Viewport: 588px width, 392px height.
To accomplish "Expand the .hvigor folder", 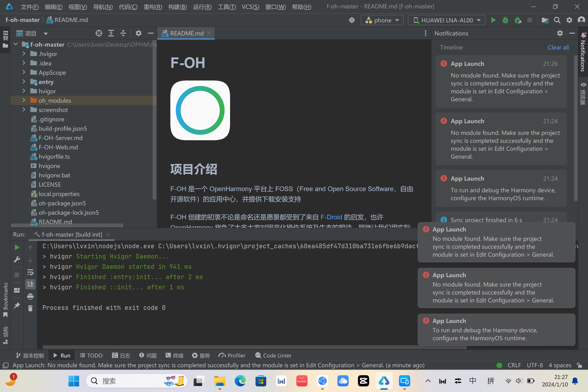I will pos(24,53).
